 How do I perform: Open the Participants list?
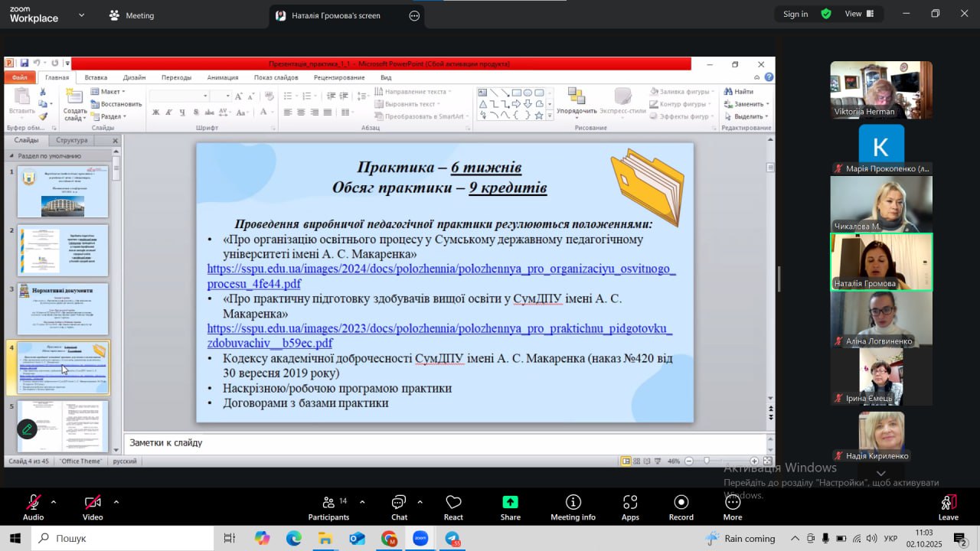click(x=328, y=507)
